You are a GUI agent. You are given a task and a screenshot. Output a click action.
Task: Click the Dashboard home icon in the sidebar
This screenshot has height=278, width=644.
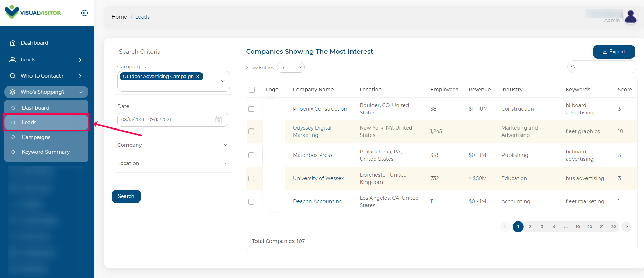tap(13, 43)
